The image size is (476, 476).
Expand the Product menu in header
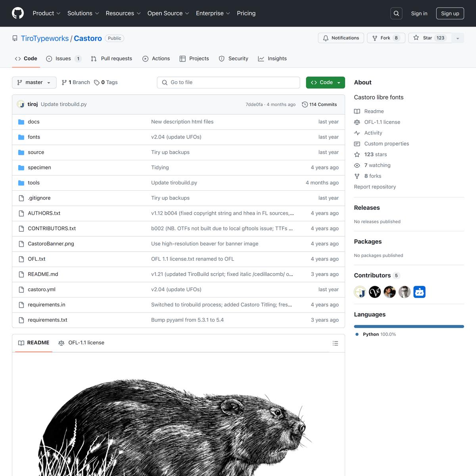pos(46,13)
